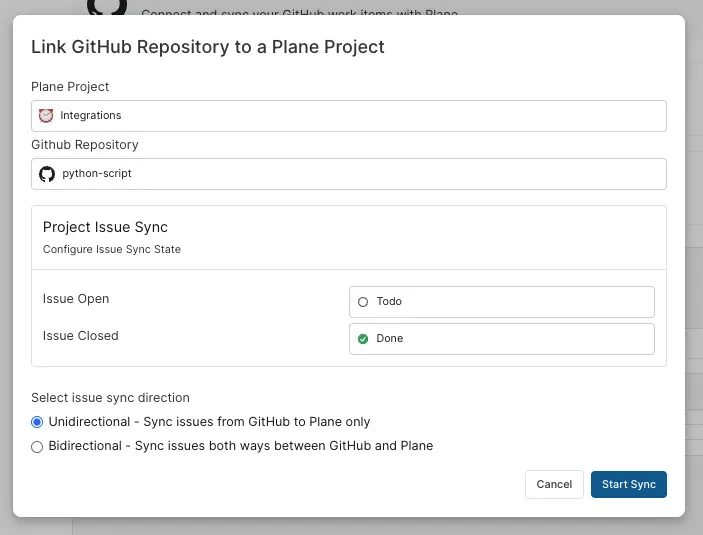Image resolution: width=703 pixels, height=535 pixels.
Task: Click the alarm clock icon beside Integrations
Action: [x=46, y=116]
